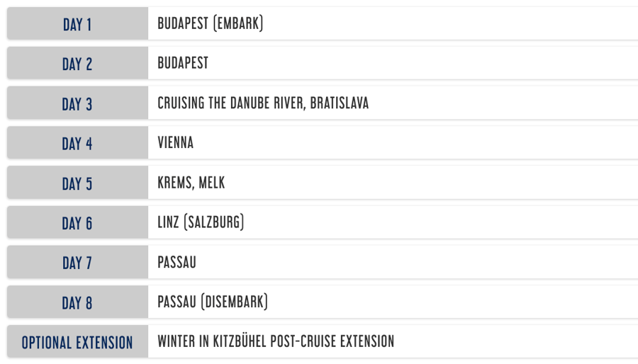Select the Passau (Disembark) entry

click(x=213, y=302)
